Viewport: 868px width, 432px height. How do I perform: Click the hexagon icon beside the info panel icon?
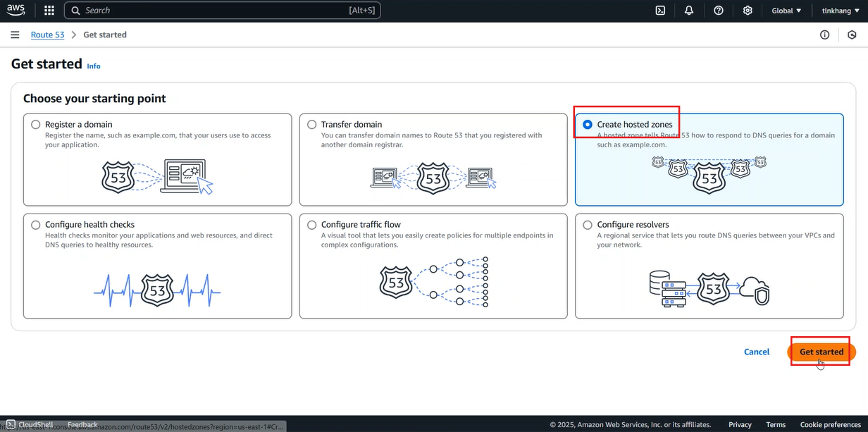[852, 35]
